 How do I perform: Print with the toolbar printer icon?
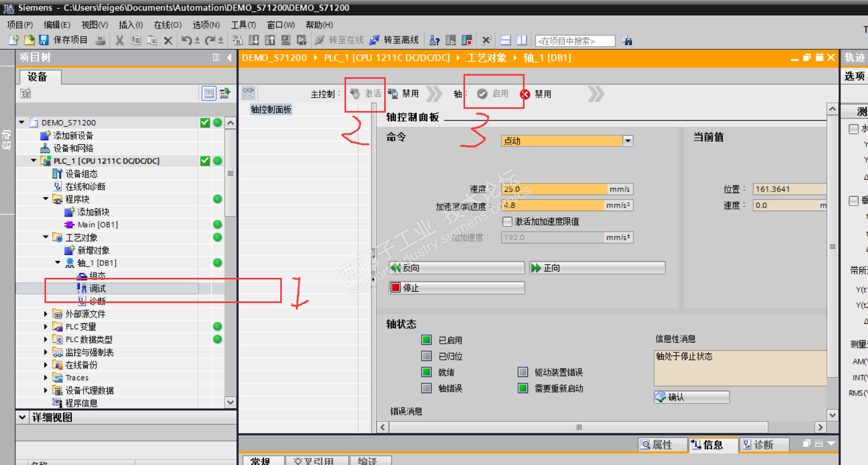coord(100,40)
